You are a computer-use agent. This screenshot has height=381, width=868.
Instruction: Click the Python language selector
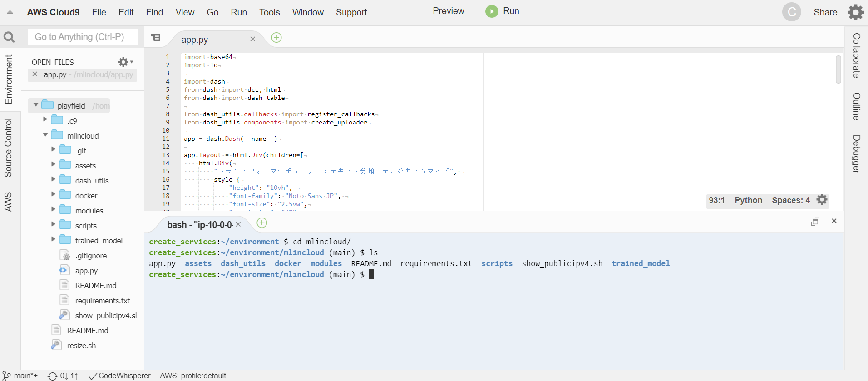tap(748, 200)
